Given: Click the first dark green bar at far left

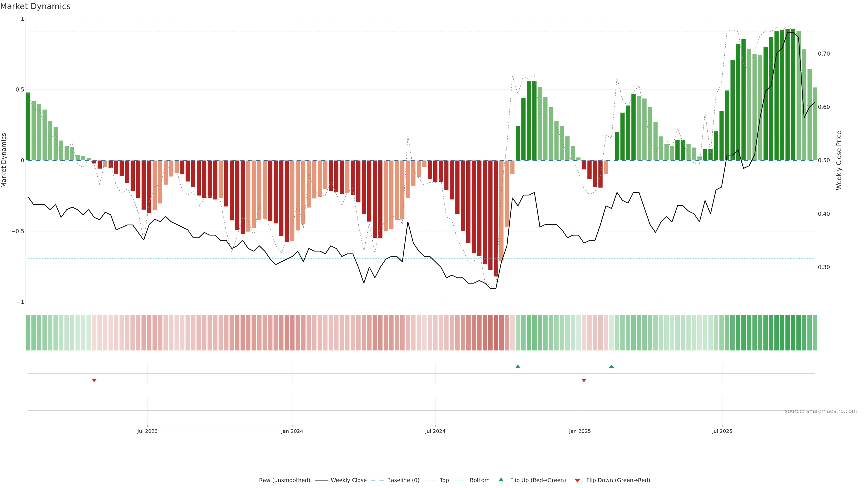Looking at the screenshot, I should pyautogui.click(x=28, y=126).
